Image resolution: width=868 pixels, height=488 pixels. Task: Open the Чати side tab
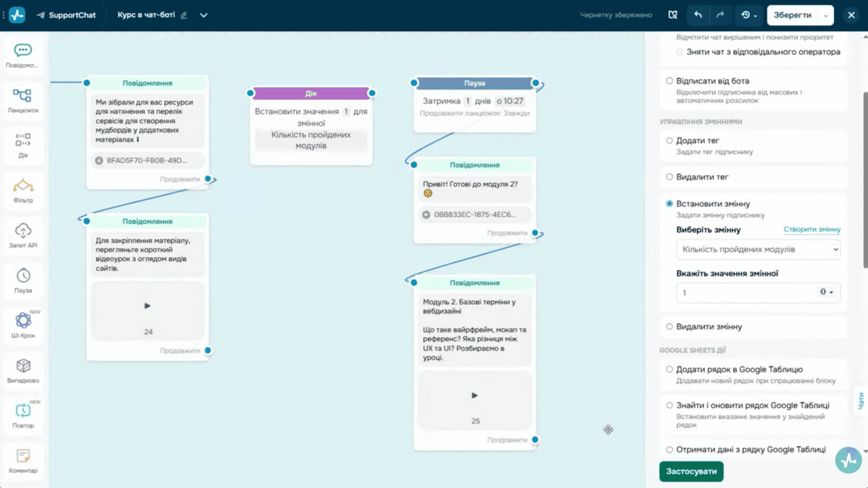[861, 400]
